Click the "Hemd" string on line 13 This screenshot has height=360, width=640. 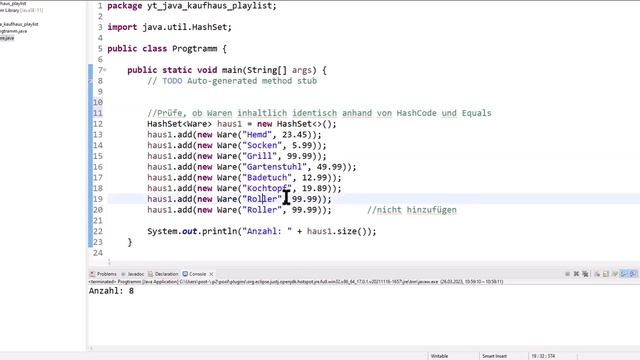tap(257, 135)
